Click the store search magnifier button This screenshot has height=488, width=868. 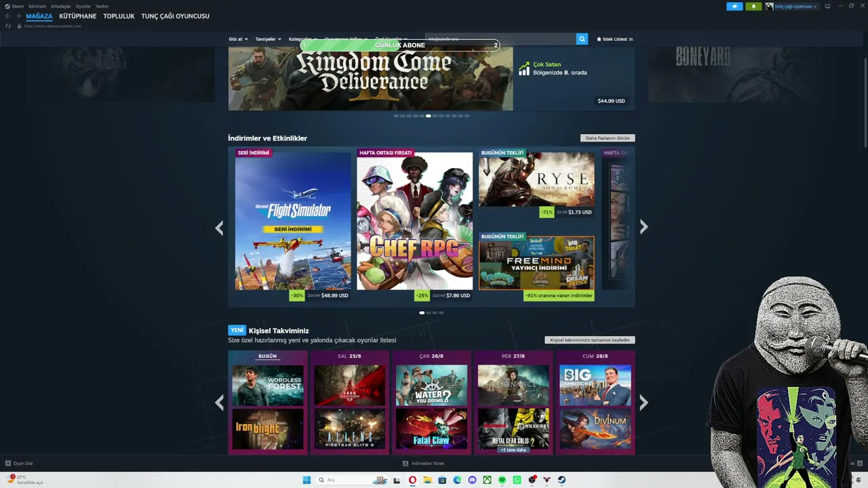[582, 39]
